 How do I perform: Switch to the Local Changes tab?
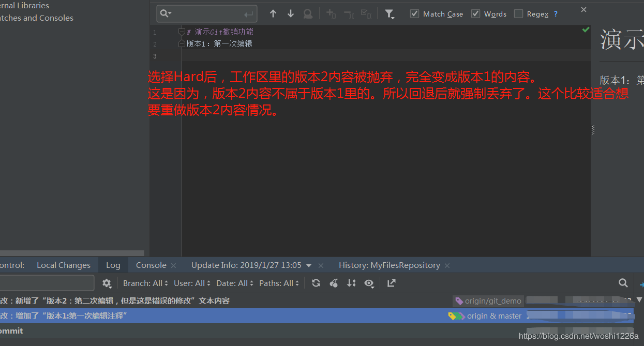(64, 265)
